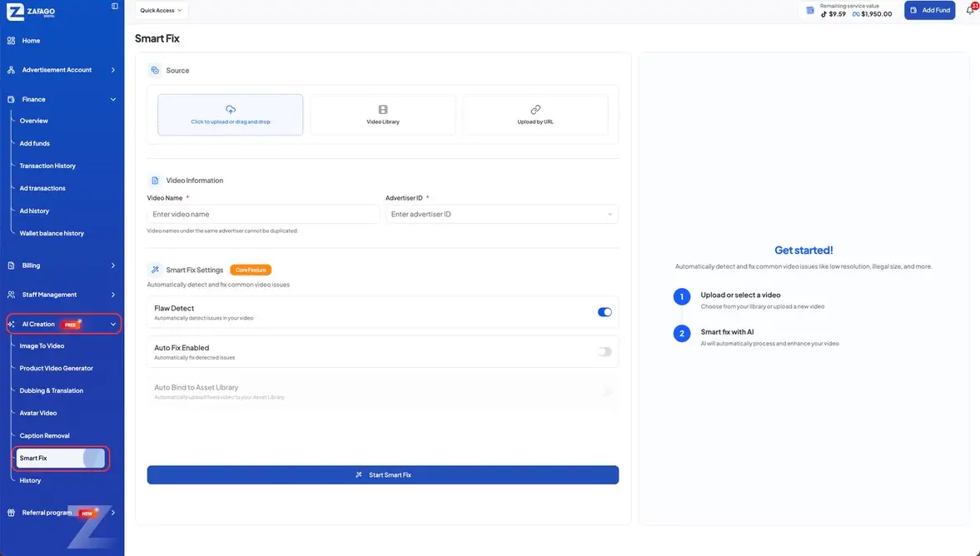Disable the Flaw Detect toggle

(x=604, y=312)
